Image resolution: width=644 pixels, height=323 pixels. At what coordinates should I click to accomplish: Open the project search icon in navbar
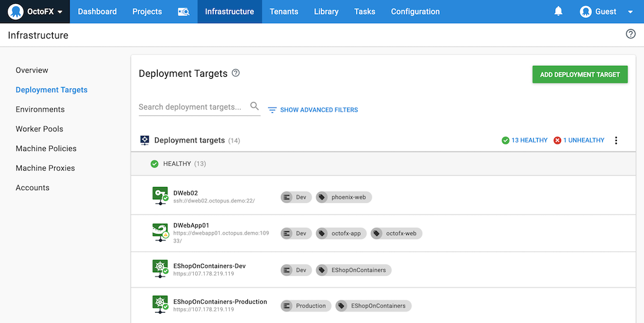pos(184,12)
